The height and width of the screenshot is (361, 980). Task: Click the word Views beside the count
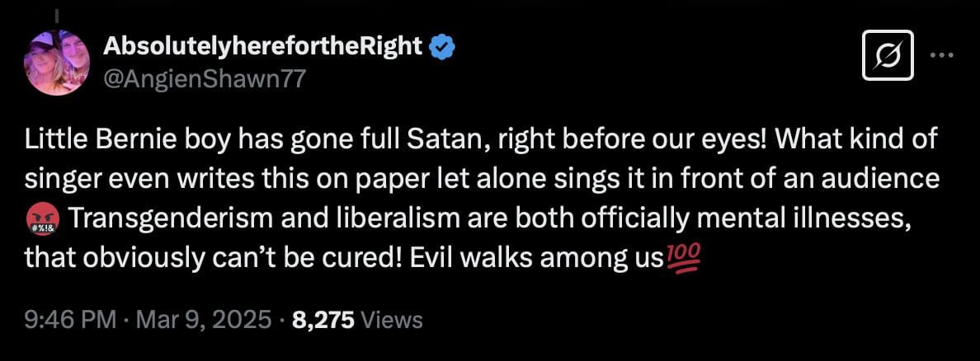(x=393, y=319)
